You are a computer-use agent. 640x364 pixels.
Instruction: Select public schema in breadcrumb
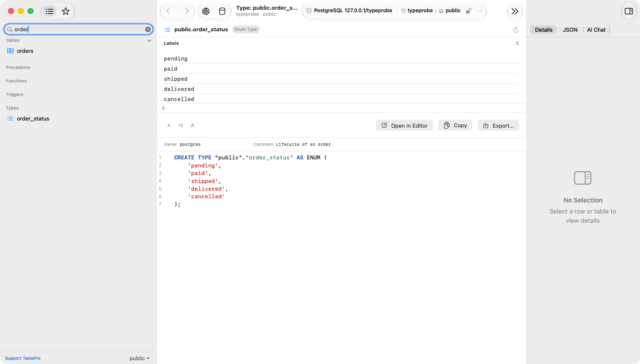pyautogui.click(x=450, y=11)
